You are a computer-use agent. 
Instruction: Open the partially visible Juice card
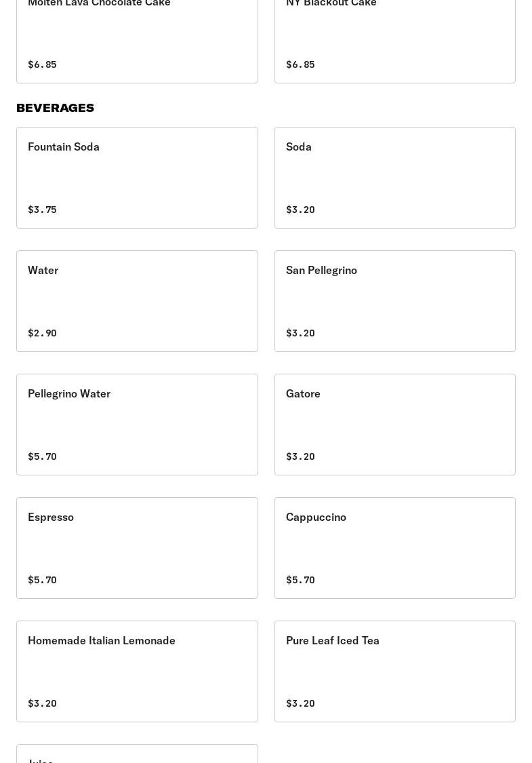137,755
